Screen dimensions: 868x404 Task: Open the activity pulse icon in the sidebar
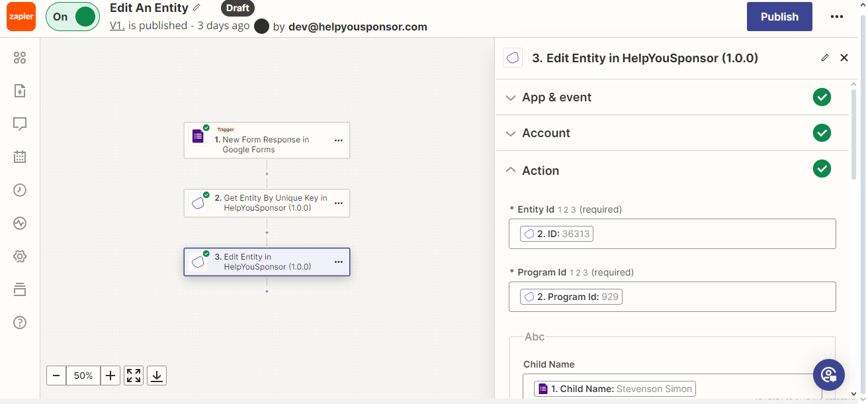(x=20, y=223)
